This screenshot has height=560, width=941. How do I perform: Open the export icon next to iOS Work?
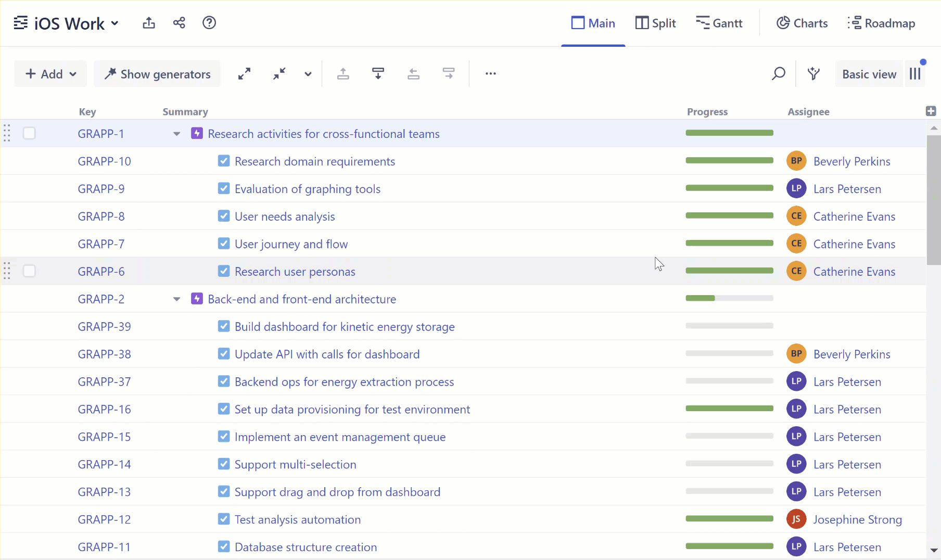149,23
